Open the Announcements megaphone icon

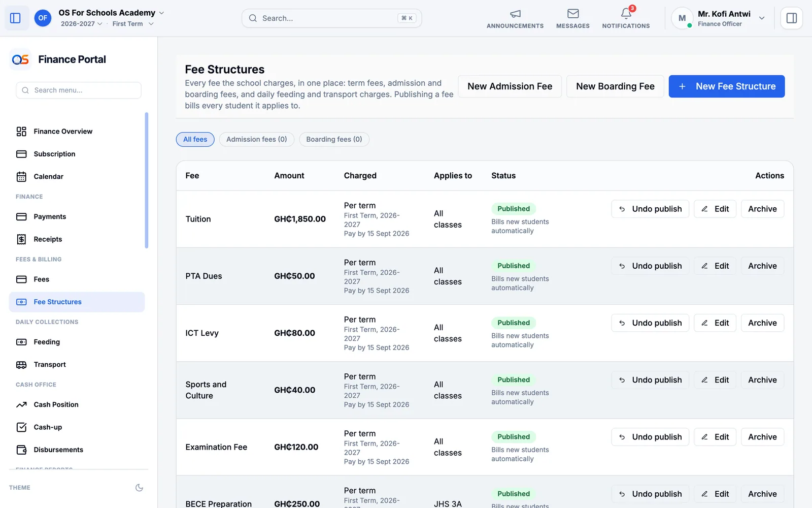515,14
